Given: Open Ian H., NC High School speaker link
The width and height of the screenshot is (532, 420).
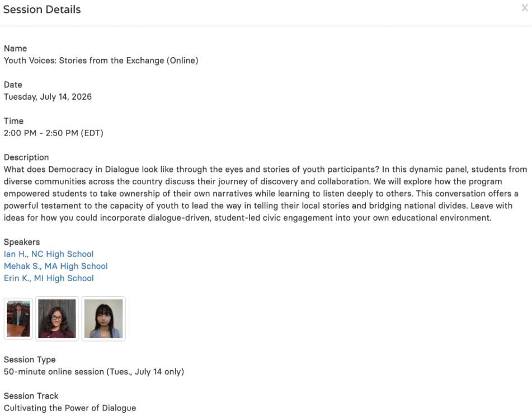Looking at the screenshot, I should [49, 254].
